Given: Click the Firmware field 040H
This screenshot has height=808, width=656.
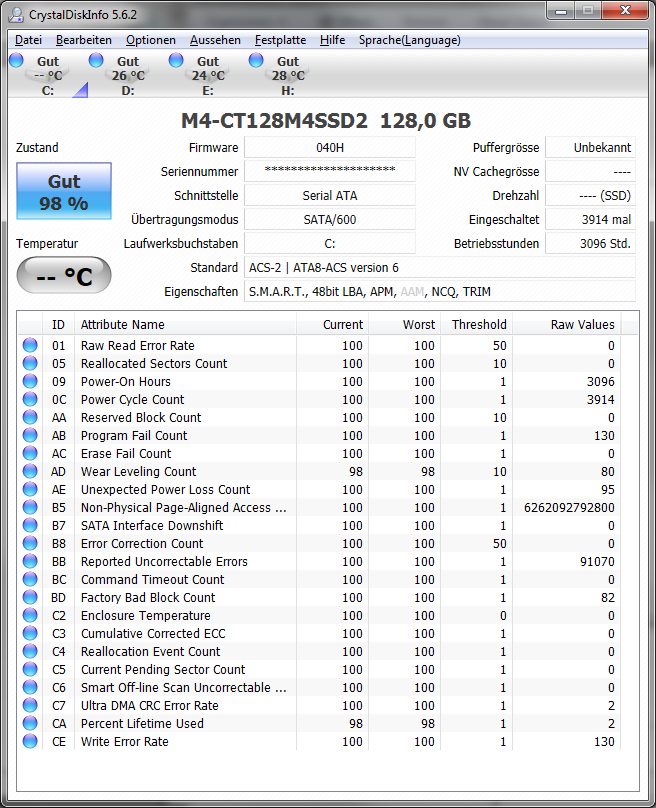Looking at the screenshot, I should click(330, 148).
